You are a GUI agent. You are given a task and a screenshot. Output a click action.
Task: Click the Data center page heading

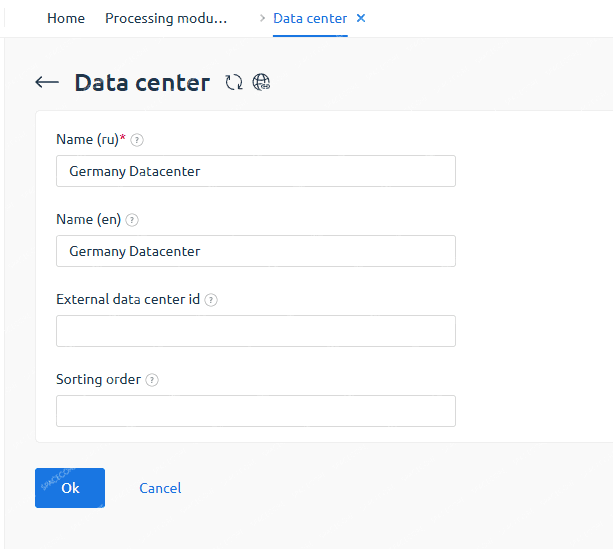tap(142, 83)
